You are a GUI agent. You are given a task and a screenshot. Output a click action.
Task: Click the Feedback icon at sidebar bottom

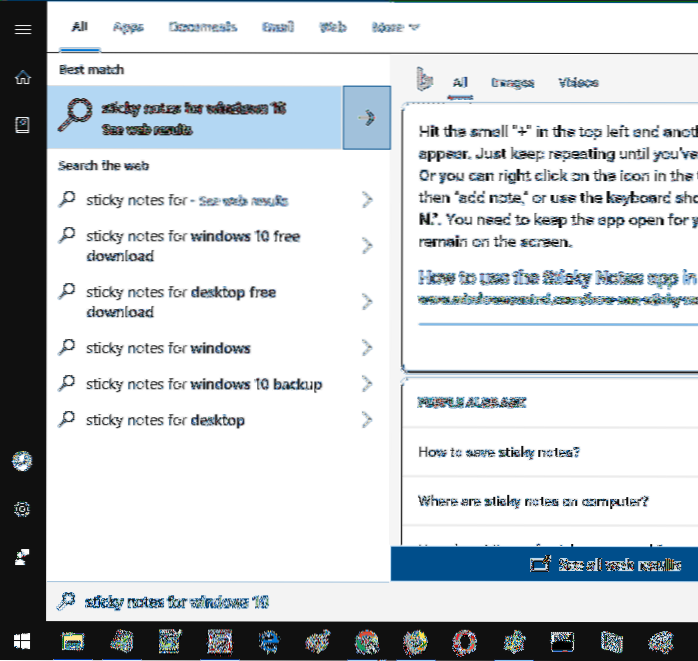(x=22, y=557)
